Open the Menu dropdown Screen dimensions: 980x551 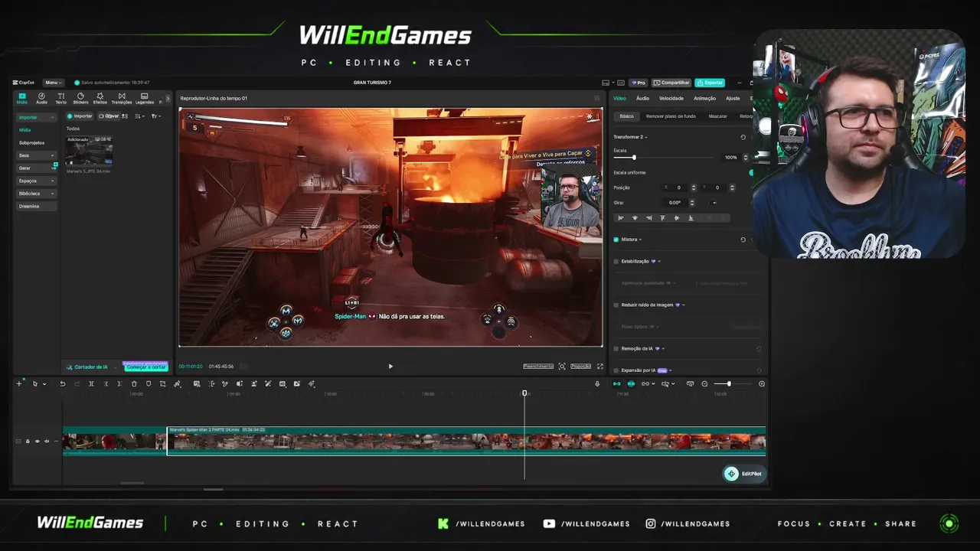pos(53,83)
